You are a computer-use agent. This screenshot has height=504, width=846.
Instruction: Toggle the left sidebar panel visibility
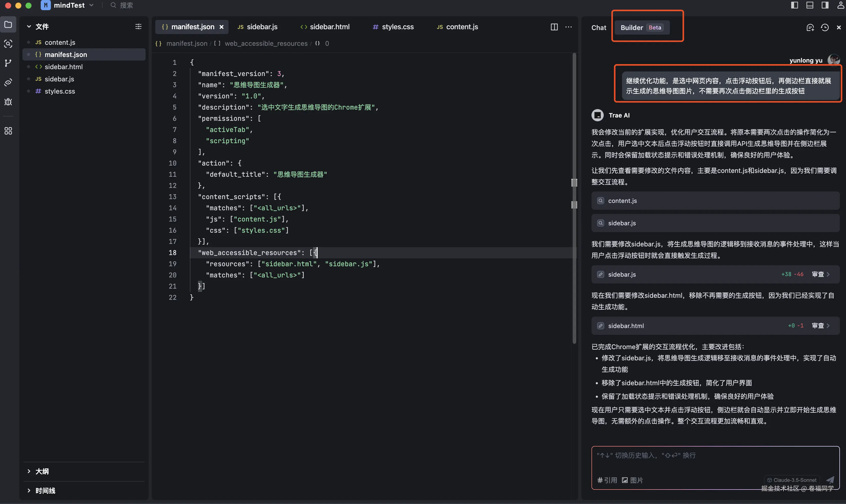point(794,5)
